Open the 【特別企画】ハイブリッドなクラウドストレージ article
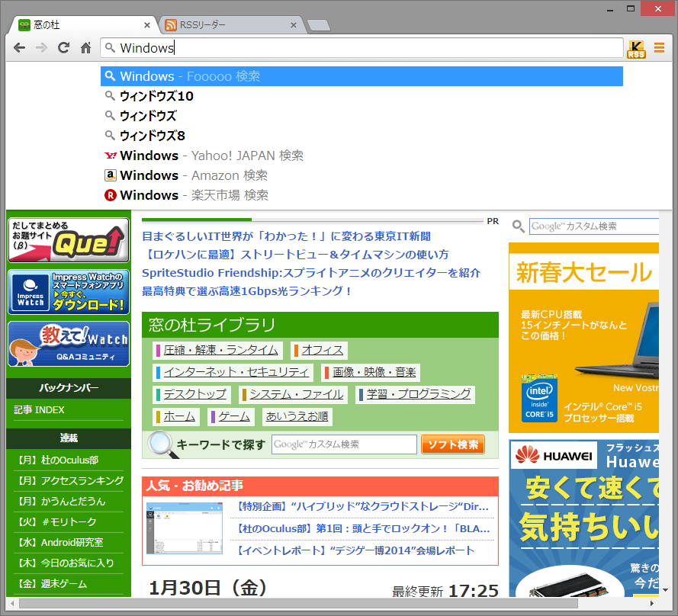Screen dimensions: 678x616 pos(363,507)
